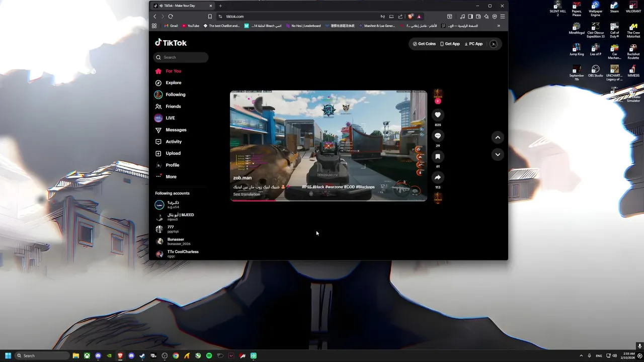The image size is (644, 362).
Task: Open the browser VPN shield icon
Action: pos(495,17)
